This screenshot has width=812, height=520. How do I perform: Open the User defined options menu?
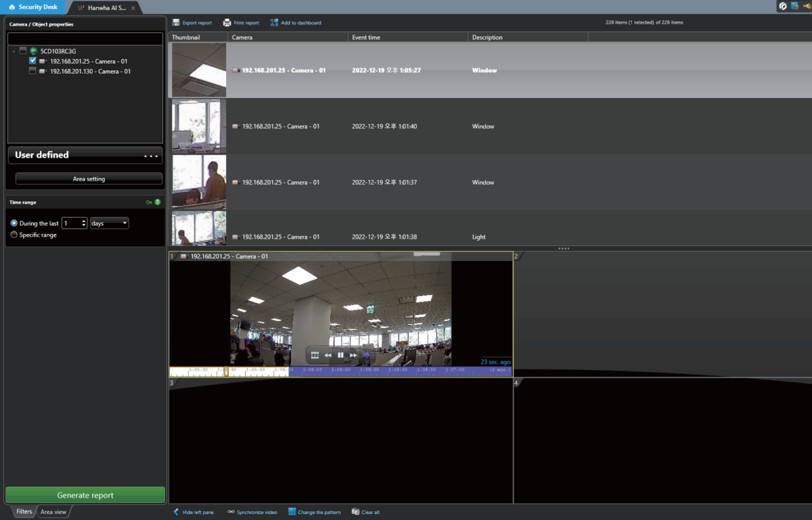point(150,156)
